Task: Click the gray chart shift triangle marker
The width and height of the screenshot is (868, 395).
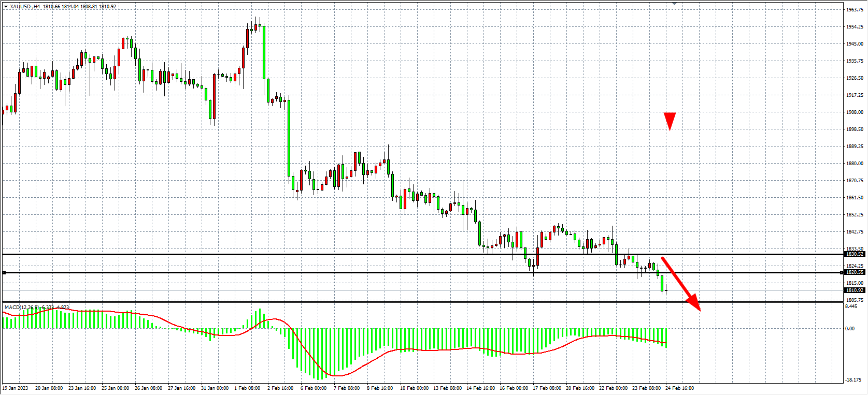Action: pos(674,4)
